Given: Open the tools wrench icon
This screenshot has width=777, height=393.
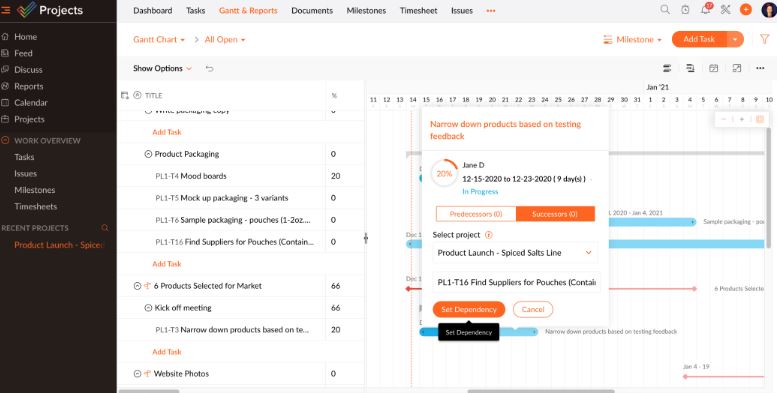Looking at the screenshot, I should 725,10.
